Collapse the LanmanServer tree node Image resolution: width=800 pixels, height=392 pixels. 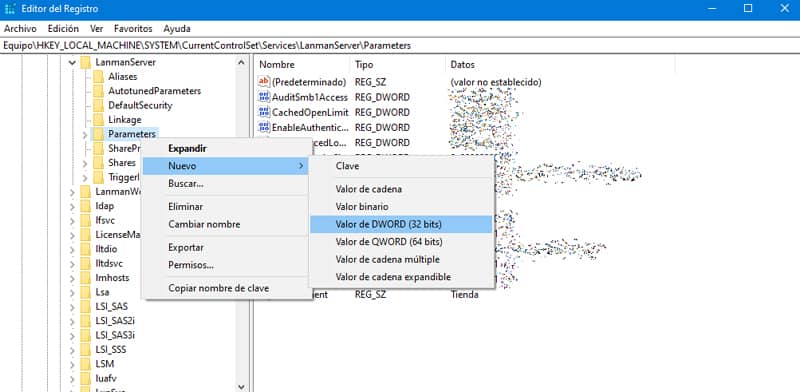(72, 62)
